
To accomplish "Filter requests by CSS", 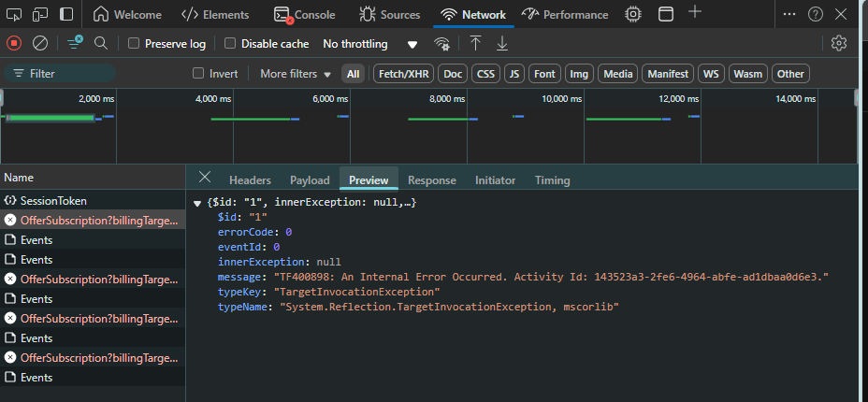I will [486, 74].
